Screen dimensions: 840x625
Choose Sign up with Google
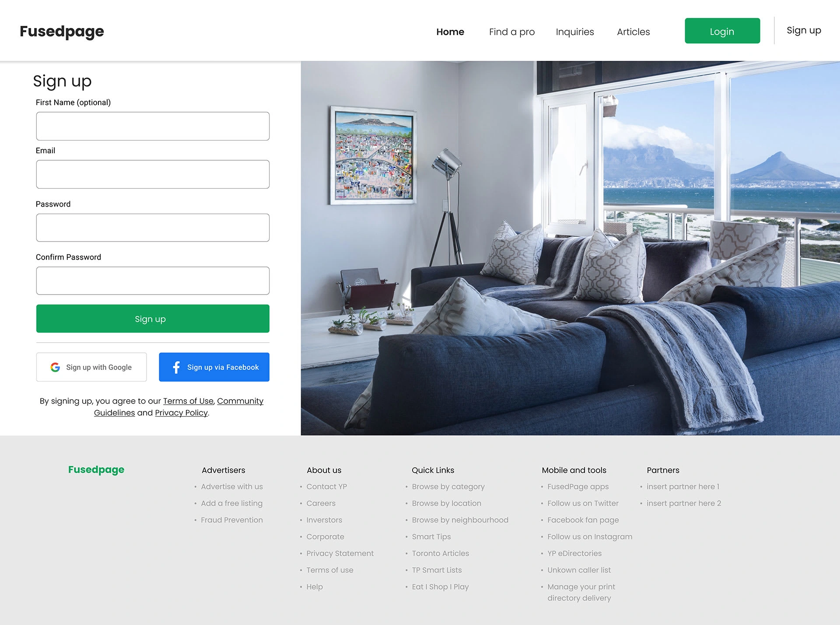(x=91, y=367)
